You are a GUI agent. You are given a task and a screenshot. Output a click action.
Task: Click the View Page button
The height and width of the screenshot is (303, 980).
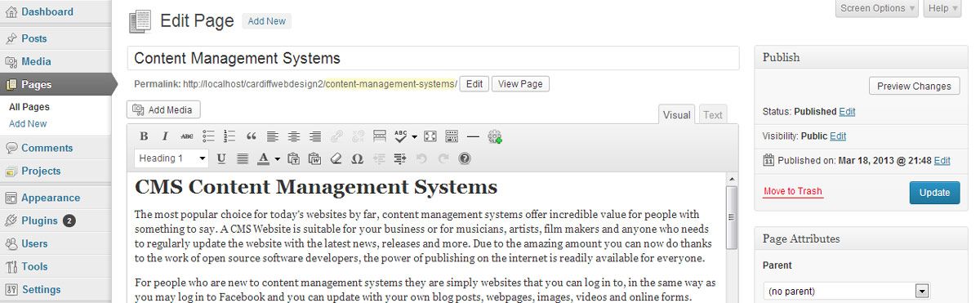[x=520, y=84]
